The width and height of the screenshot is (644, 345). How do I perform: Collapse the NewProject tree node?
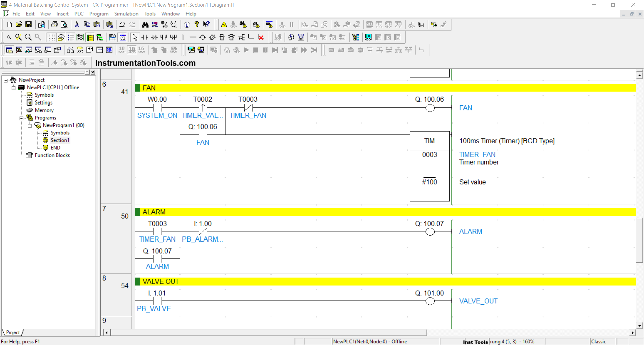[x=6, y=80]
